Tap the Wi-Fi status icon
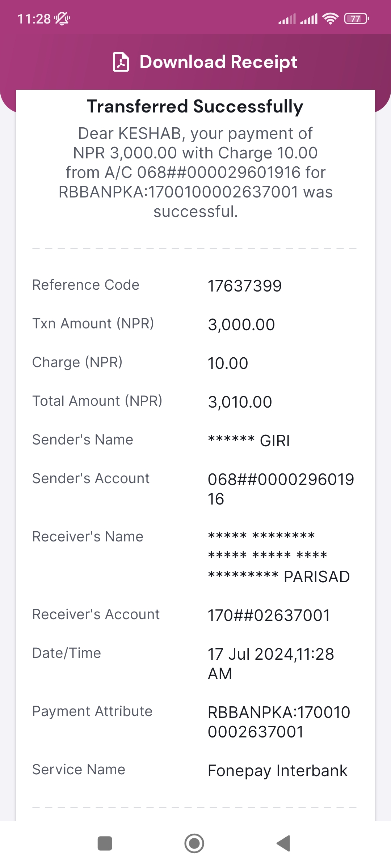Viewport: 391px width, 868px height. (330, 18)
